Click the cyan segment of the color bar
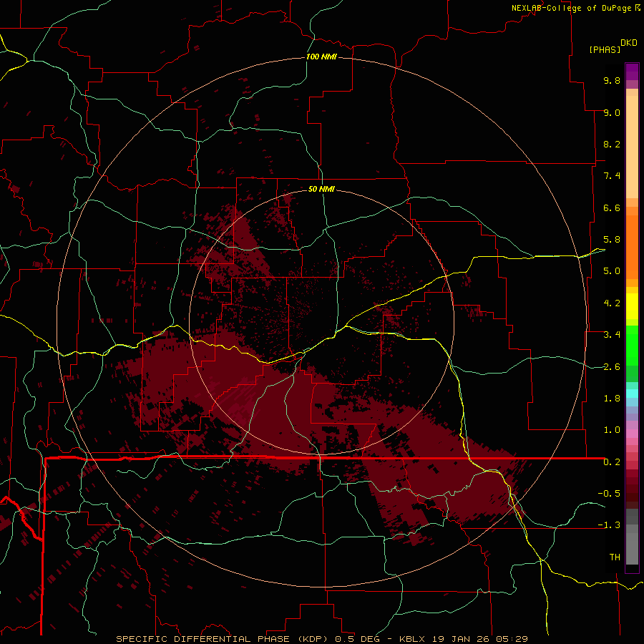This screenshot has width=644, height=644. 632,394
